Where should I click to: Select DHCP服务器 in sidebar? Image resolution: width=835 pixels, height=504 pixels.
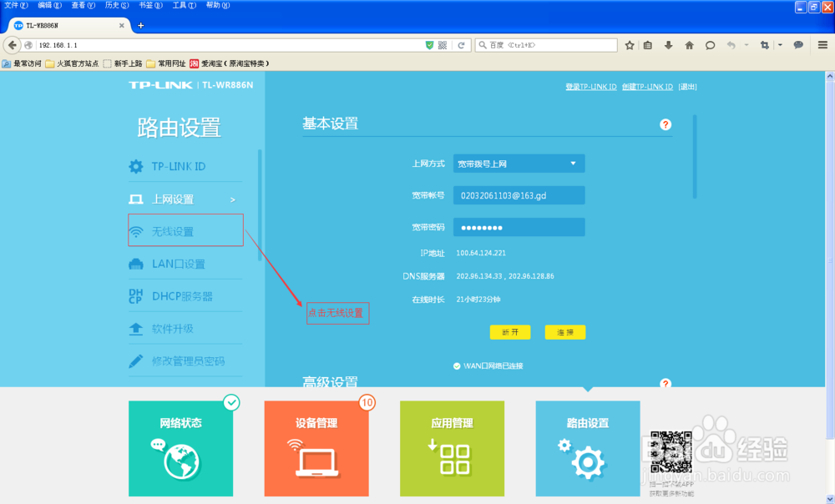point(185,296)
